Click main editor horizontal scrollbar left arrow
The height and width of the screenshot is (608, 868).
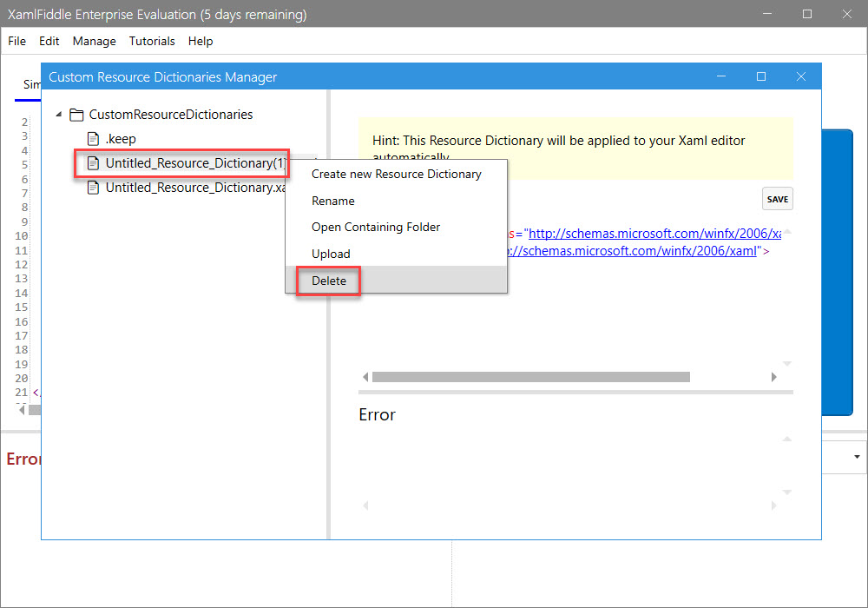(22, 410)
